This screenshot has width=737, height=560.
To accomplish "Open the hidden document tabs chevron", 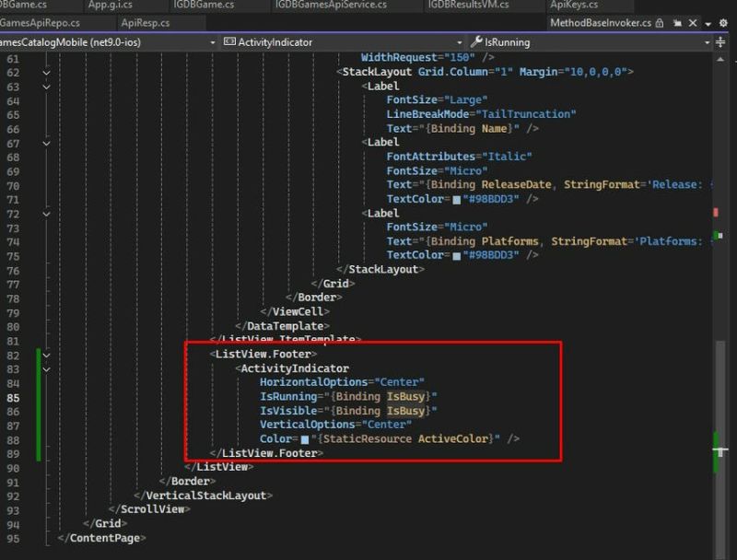I will [x=708, y=23].
